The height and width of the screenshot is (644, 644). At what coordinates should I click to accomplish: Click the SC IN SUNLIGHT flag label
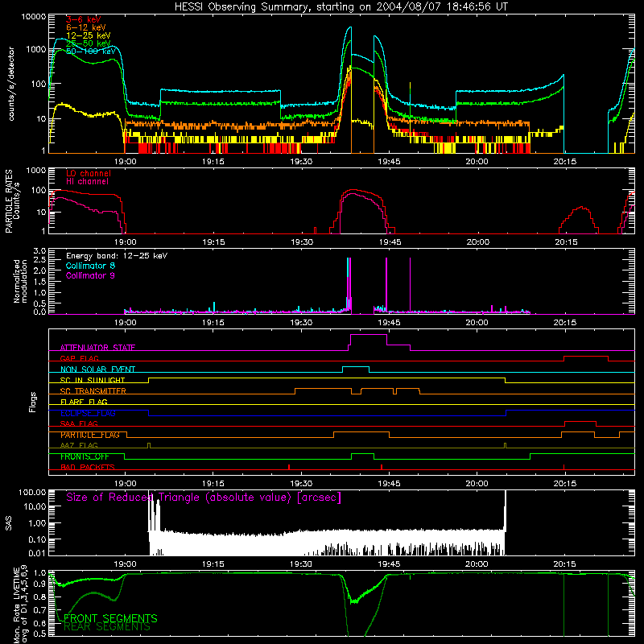(93, 380)
